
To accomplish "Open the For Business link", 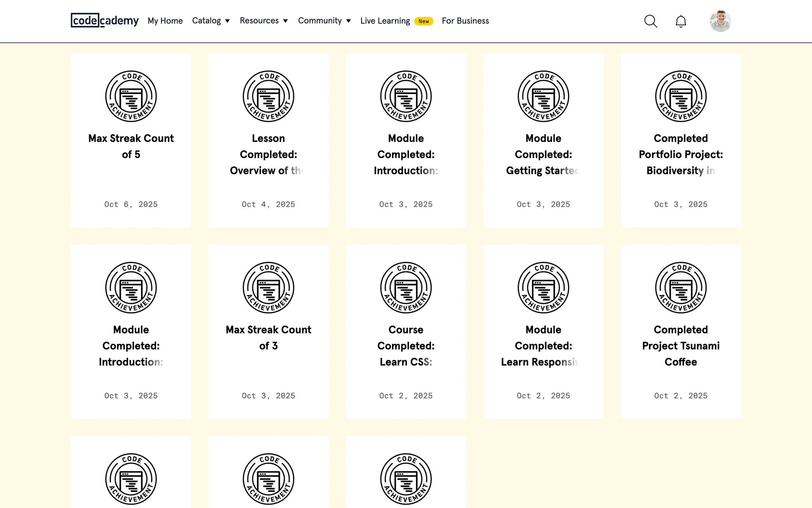I will tap(465, 21).
